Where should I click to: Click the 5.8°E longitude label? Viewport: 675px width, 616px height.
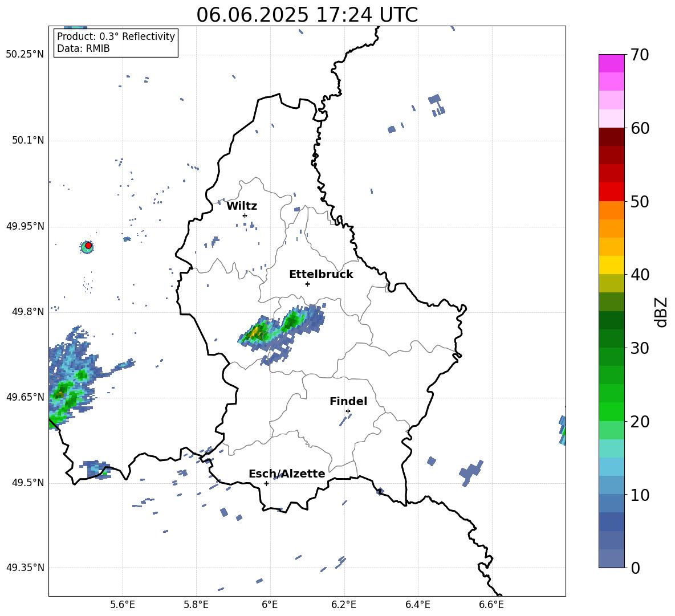(x=196, y=605)
